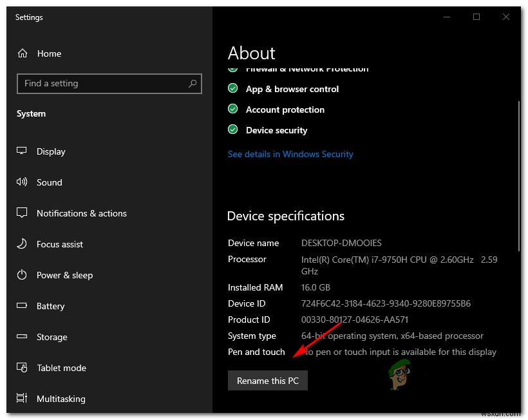Maximize the Settings window

[x=476, y=17]
